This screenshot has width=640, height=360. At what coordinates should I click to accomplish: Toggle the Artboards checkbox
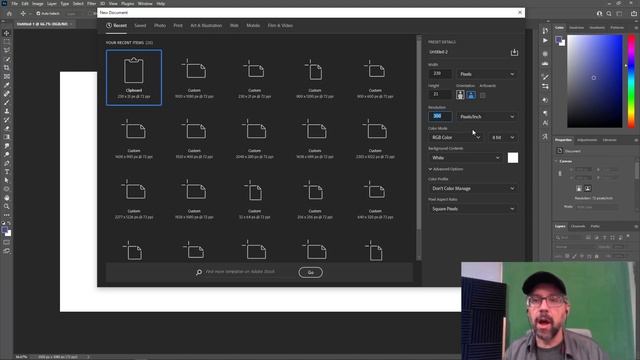pyautogui.click(x=483, y=96)
